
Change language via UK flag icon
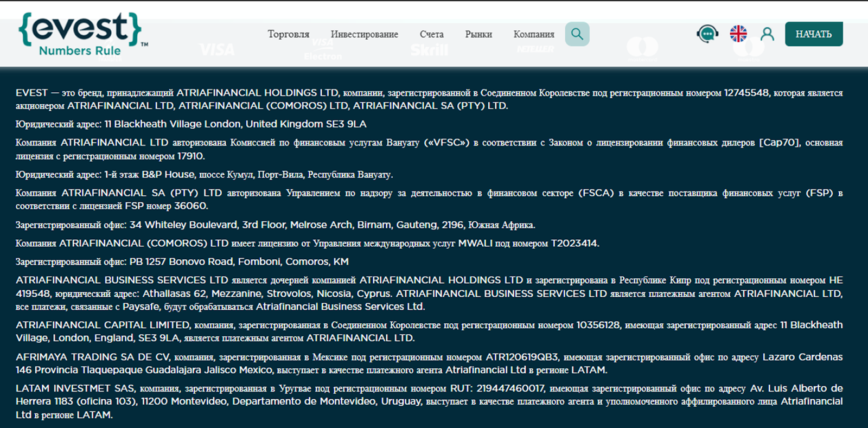click(738, 34)
